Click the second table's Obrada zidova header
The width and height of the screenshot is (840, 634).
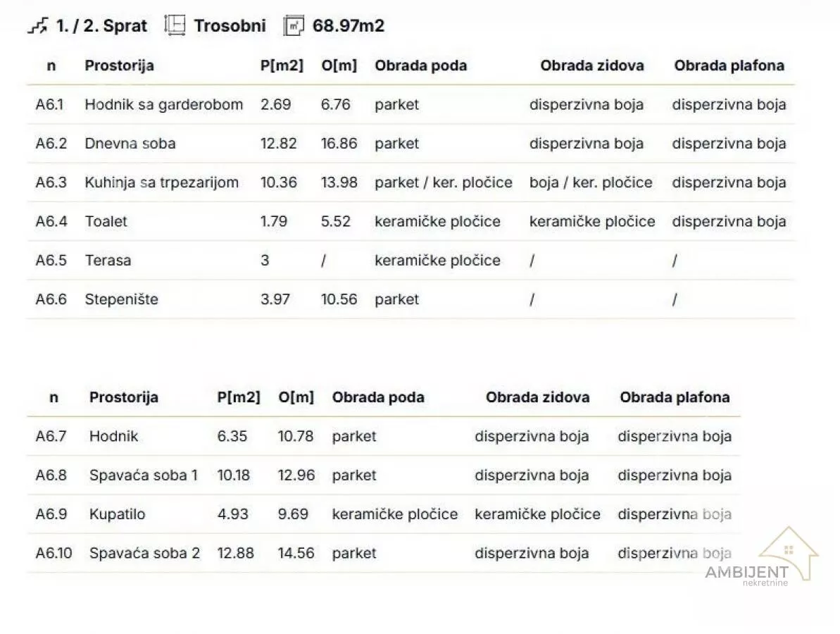[537, 397]
